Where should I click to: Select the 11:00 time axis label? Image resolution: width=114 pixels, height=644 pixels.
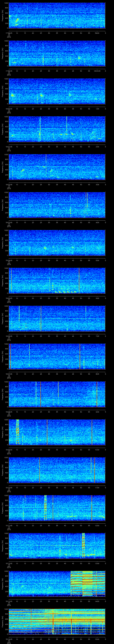pyautogui.click(x=97, y=487)
